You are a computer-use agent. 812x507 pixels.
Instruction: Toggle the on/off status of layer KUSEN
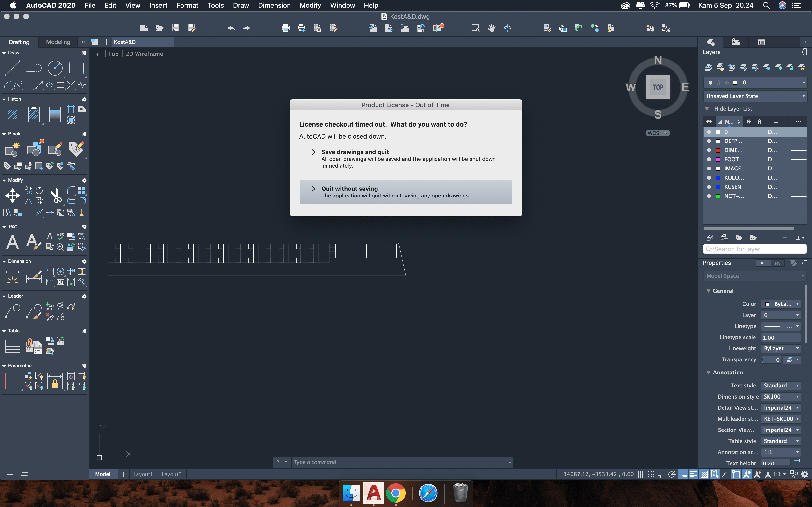click(709, 187)
